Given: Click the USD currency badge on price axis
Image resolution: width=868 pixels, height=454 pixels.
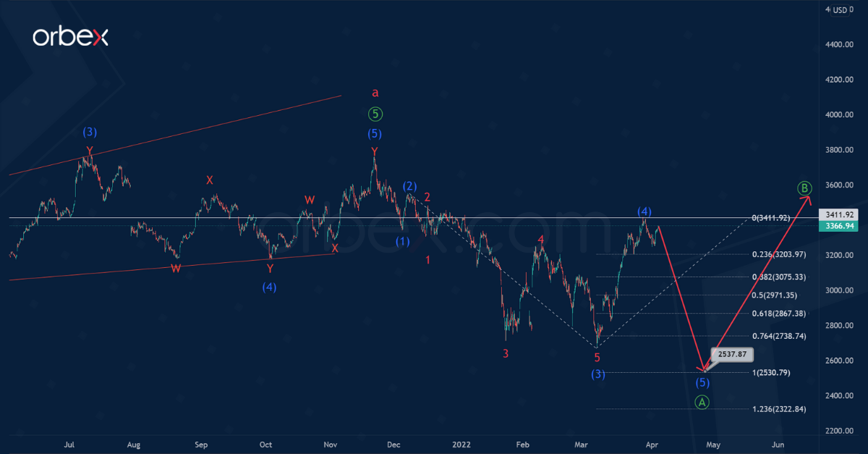Looking at the screenshot, I should coord(839,11).
